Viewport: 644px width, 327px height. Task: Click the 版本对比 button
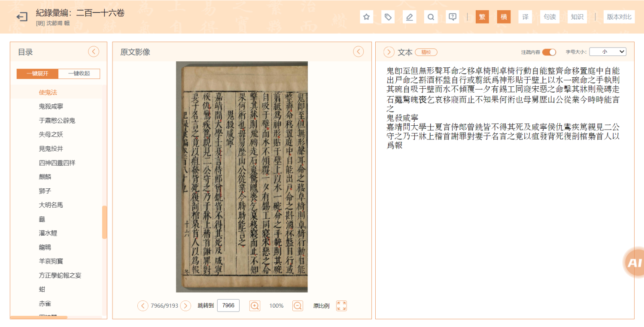(619, 17)
